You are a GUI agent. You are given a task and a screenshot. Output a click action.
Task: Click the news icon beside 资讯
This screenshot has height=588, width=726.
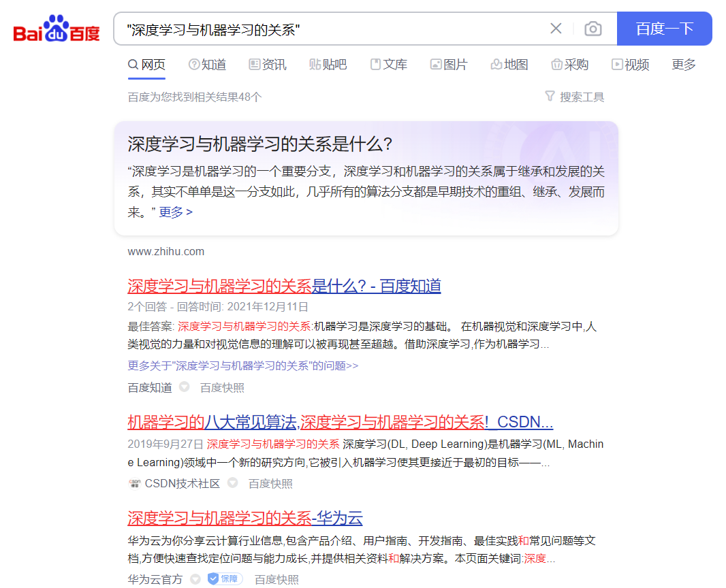(x=254, y=64)
